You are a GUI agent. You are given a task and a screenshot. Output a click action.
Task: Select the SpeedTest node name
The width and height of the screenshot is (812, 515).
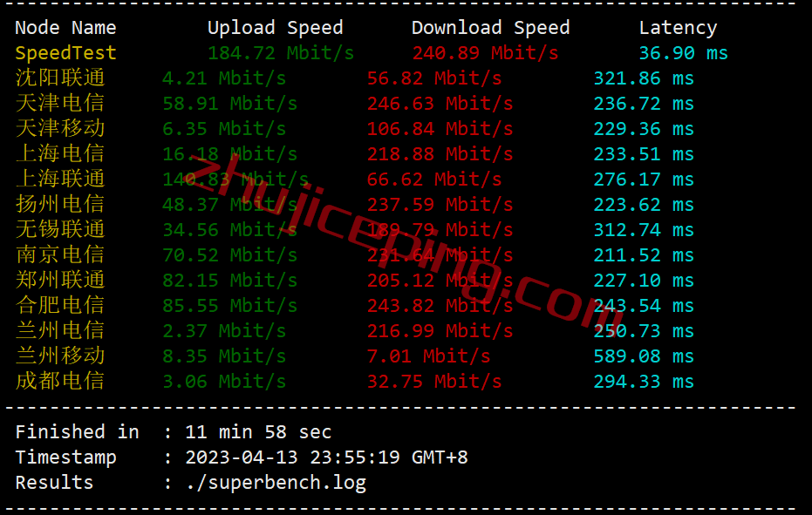click(x=65, y=53)
